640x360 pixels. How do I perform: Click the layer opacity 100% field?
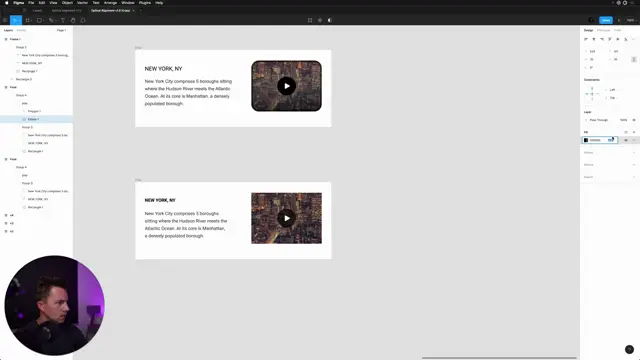coord(623,120)
